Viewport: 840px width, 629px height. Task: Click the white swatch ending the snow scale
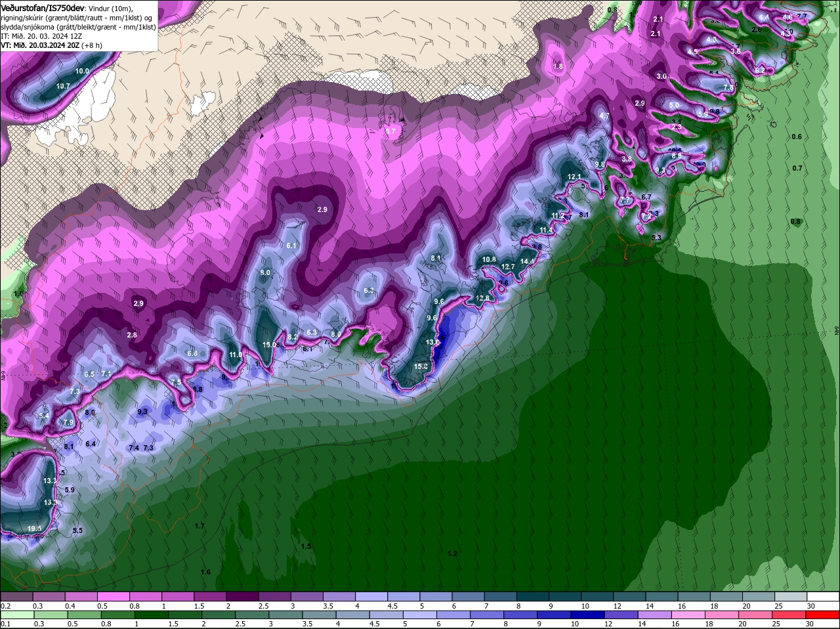824,596
